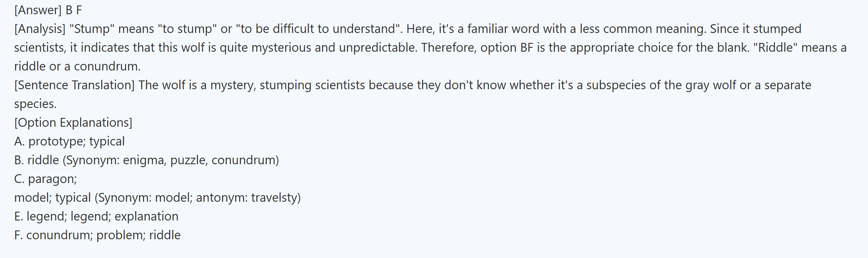The width and height of the screenshot is (868, 258).
Task: Click the model; typical synonym line
Action: click(x=157, y=197)
